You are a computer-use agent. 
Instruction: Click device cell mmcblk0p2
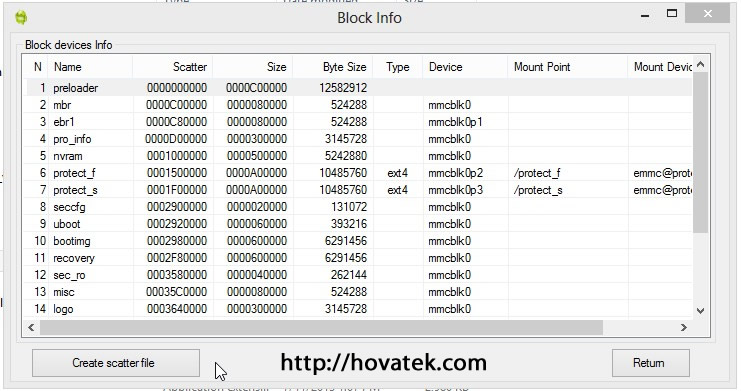click(456, 173)
